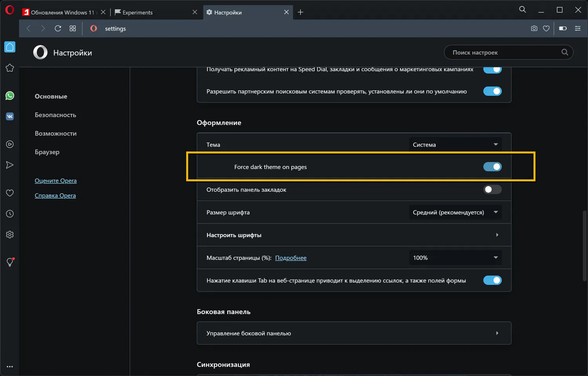The width and height of the screenshot is (588, 376).
Task: Open VK messenger sidebar icon
Action: point(10,117)
